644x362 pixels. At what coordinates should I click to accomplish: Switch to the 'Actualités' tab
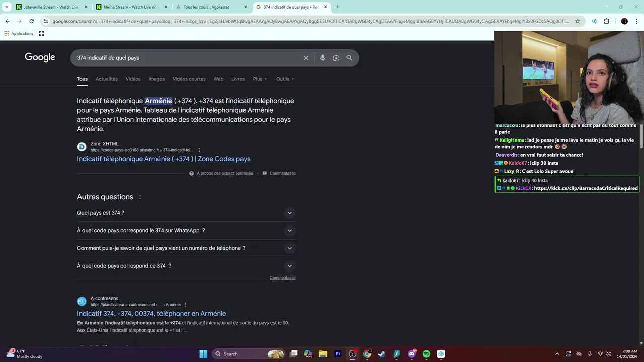[107, 79]
